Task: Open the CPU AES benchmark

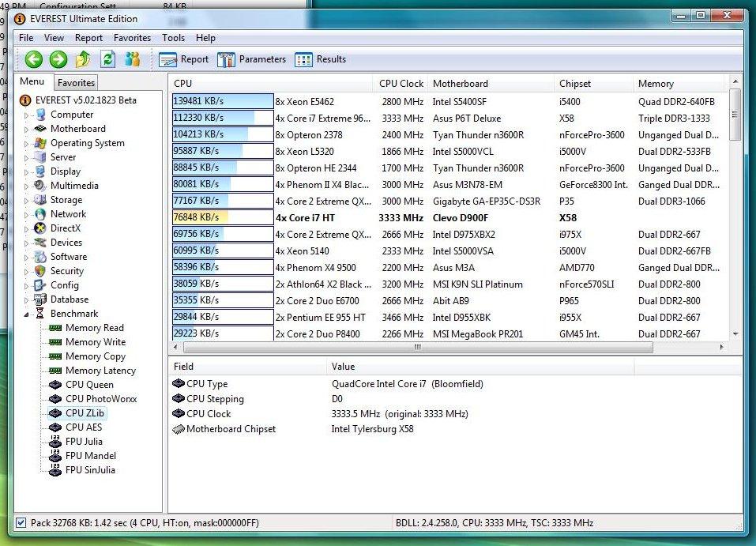Action: coord(84,427)
